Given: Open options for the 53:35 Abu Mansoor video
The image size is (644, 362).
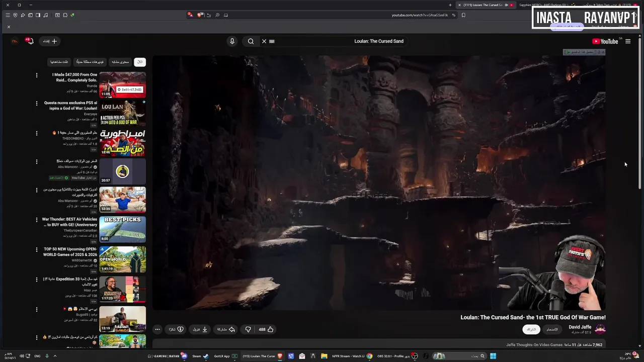Looking at the screenshot, I should 36,190.
